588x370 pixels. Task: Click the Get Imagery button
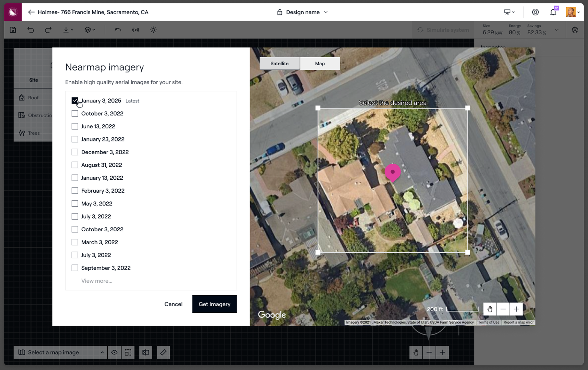tap(215, 304)
